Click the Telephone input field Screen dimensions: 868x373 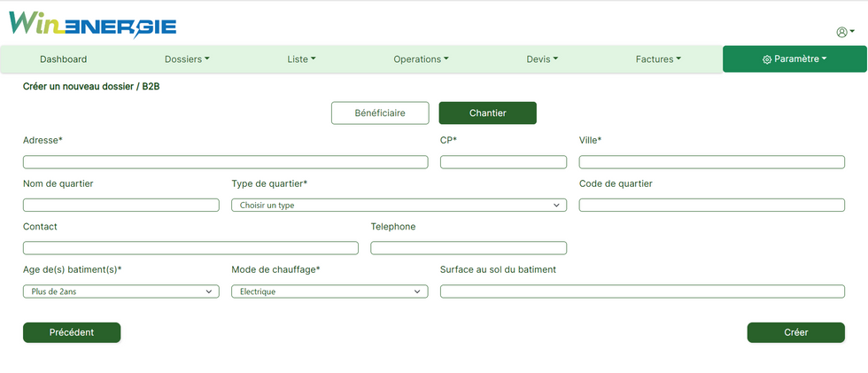pyautogui.click(x=469, y=248)
